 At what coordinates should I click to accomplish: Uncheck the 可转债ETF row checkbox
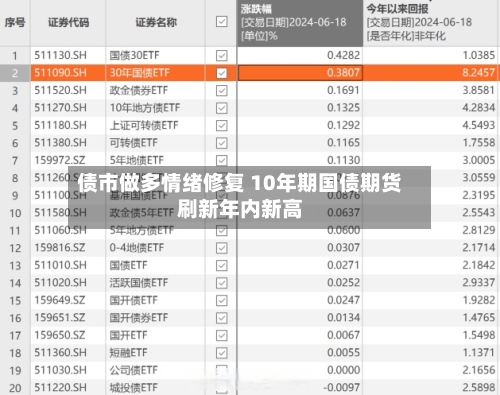(x=222, y=143)
